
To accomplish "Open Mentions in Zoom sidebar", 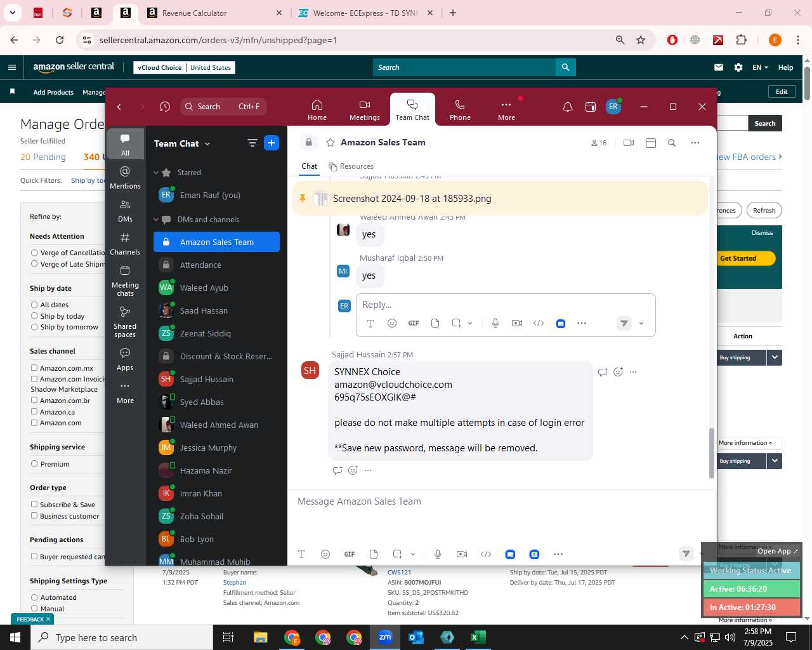I will coord(125,178).
